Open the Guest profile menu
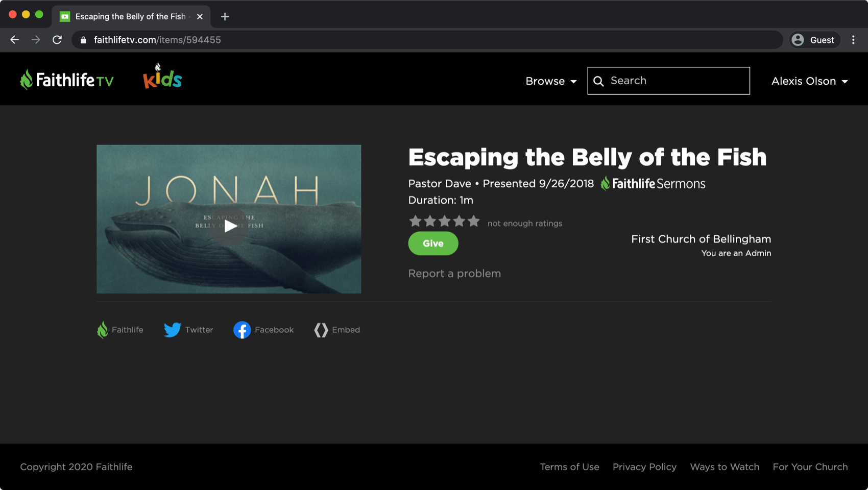The height and width of the screenshot is (490, 868). (814, 40)
